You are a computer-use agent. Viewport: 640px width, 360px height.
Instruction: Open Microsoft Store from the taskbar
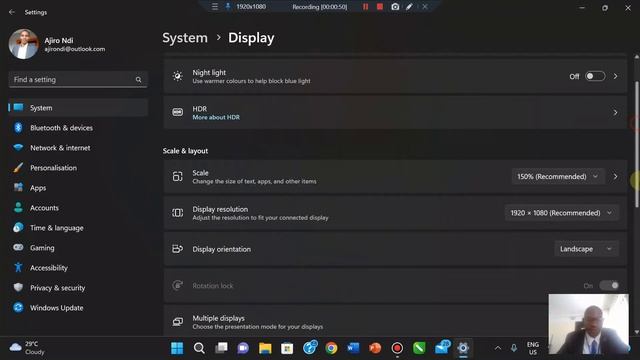287,348
